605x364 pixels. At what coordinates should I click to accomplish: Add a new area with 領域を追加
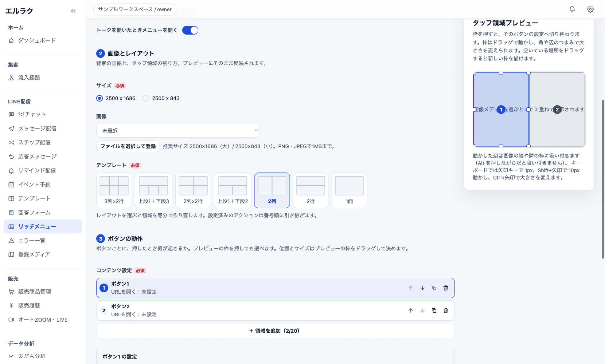pyautogui.click(x=276, y=331)
